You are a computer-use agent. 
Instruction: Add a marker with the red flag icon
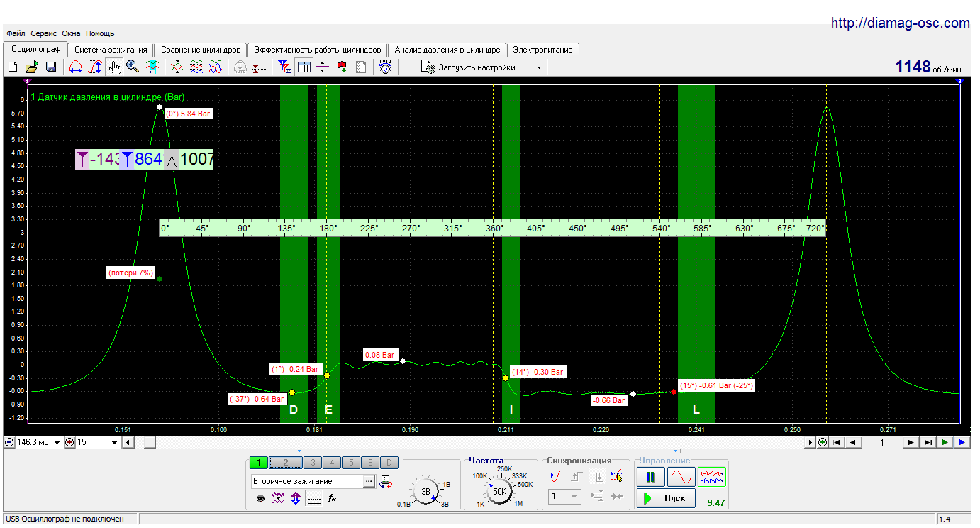pos(342,67)
